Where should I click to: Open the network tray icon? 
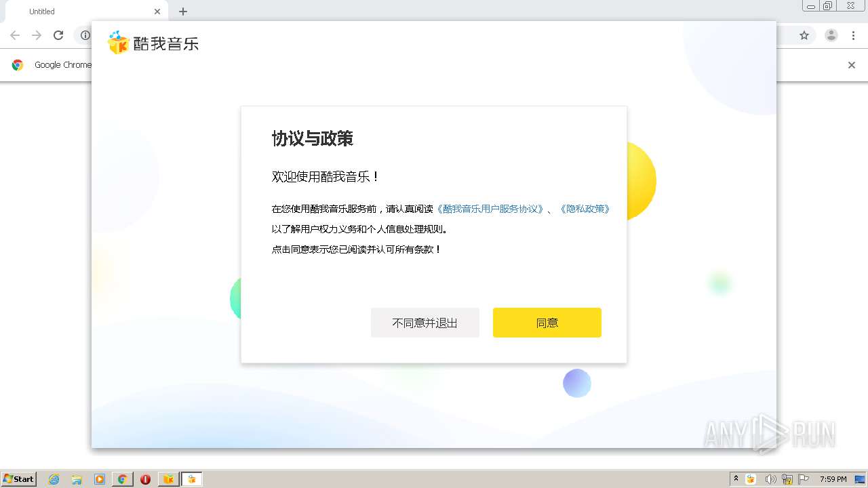pyautogui.click(x=787, y=479)
